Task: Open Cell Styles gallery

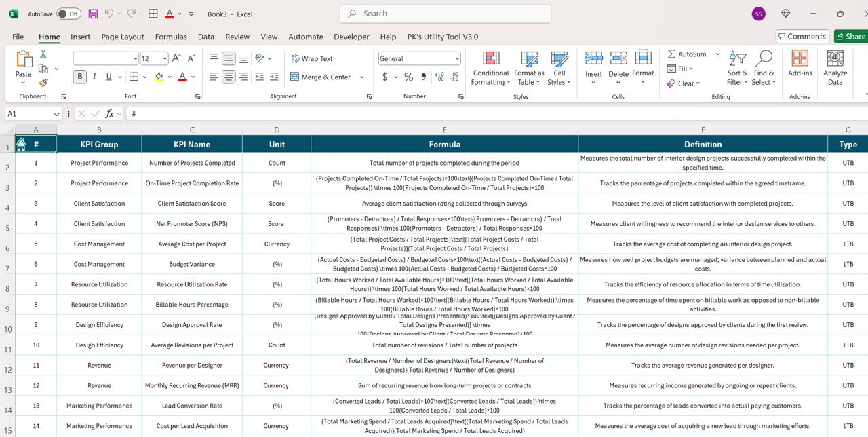Action: (559, 67)
